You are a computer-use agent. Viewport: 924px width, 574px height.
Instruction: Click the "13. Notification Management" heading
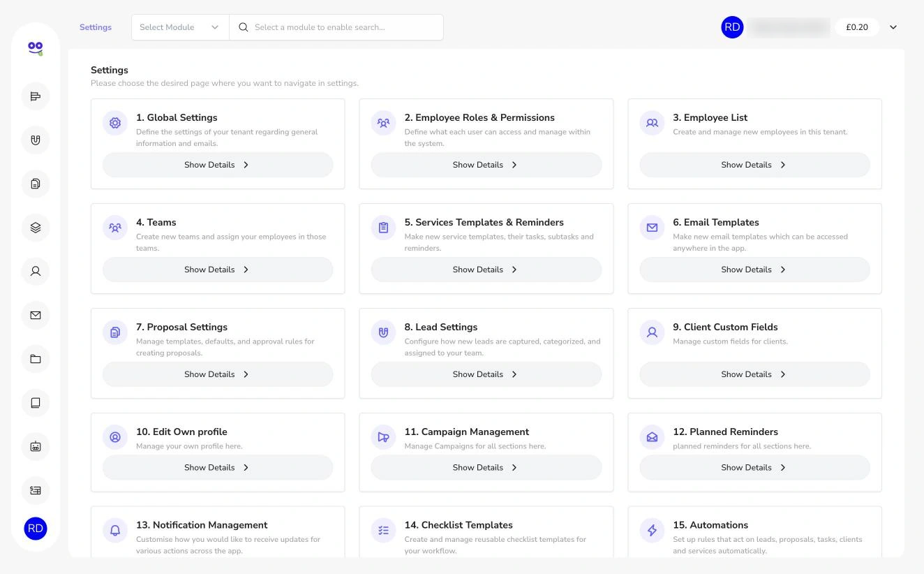click(202, 525)
